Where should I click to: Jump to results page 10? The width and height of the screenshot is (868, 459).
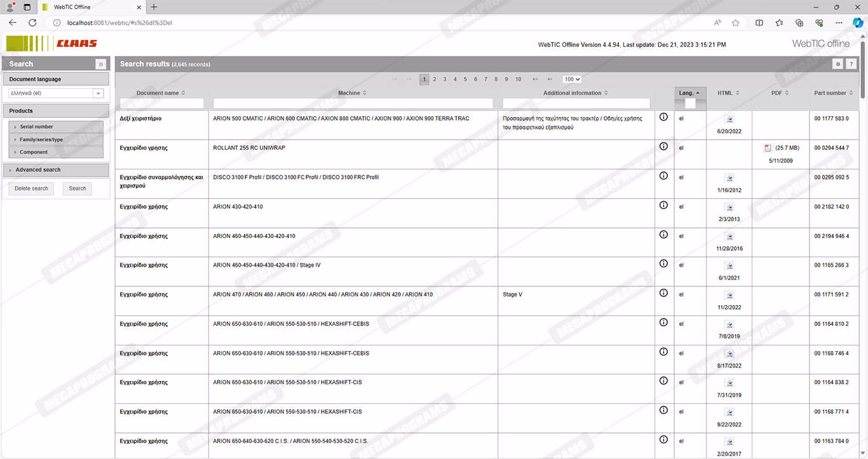coord(519,79)
